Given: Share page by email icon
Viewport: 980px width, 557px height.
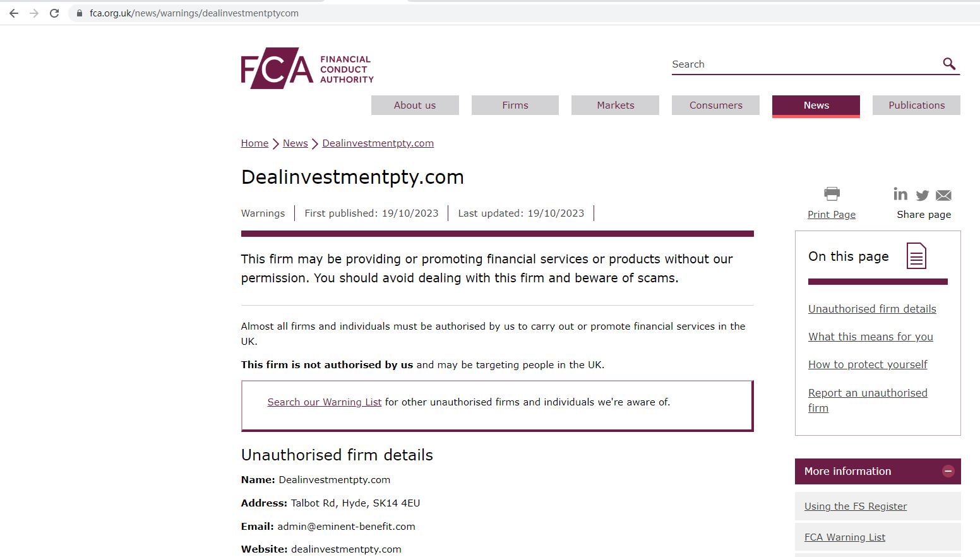Looking at the screenshot, I should pos(943,195).
